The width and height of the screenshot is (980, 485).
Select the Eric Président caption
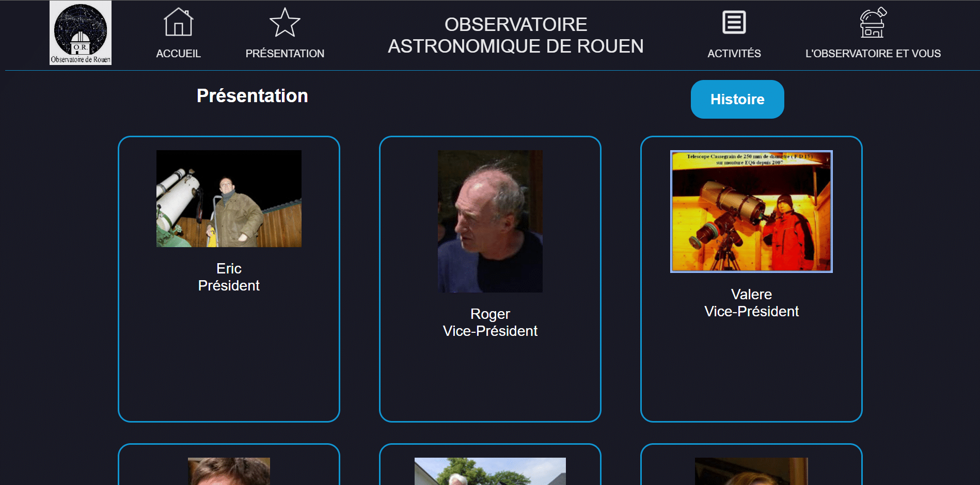(x=229, y=277)
